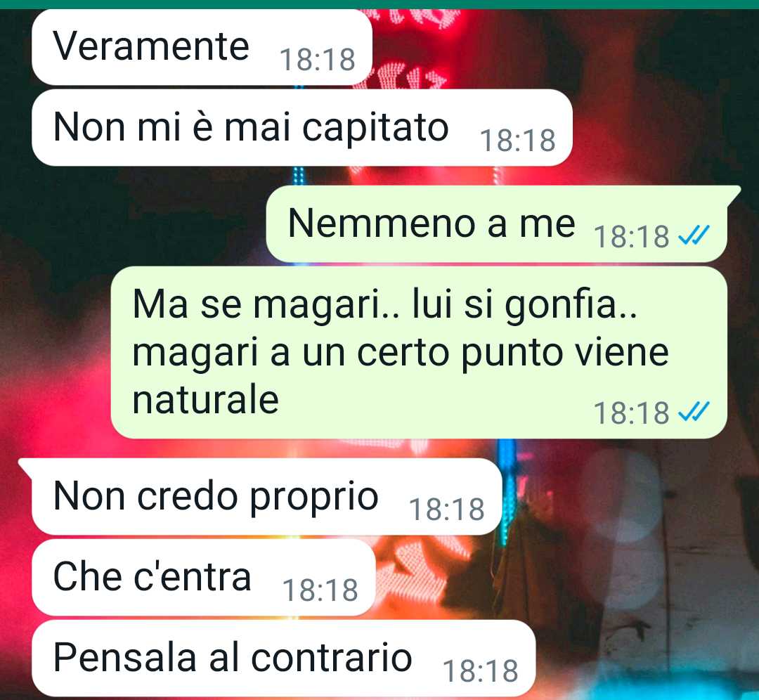This screenshot has width=759, height=700.
Task: Click the timestamp on 'Pensala al contrario'
Action: pyautogui.click(x=481, y=671)
